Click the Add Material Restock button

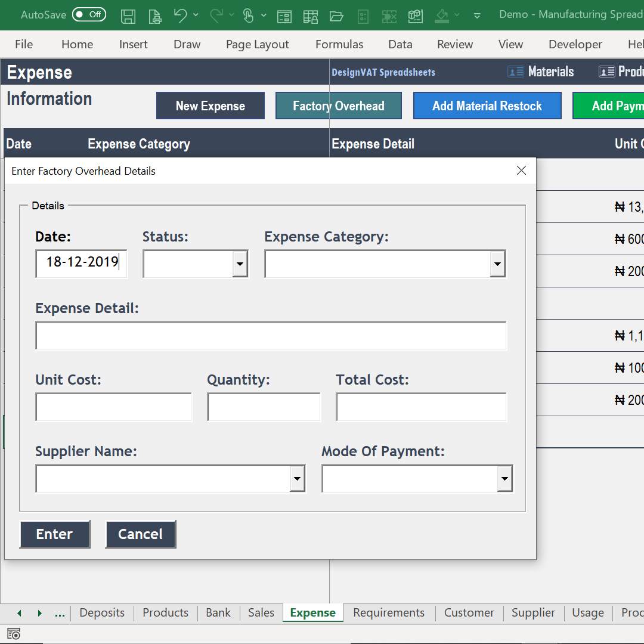tap(487, 105)
